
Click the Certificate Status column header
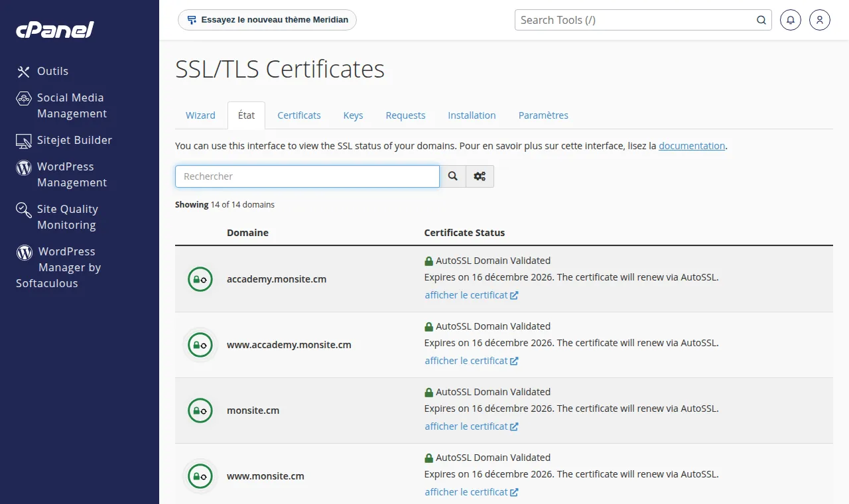click(464, 233)
